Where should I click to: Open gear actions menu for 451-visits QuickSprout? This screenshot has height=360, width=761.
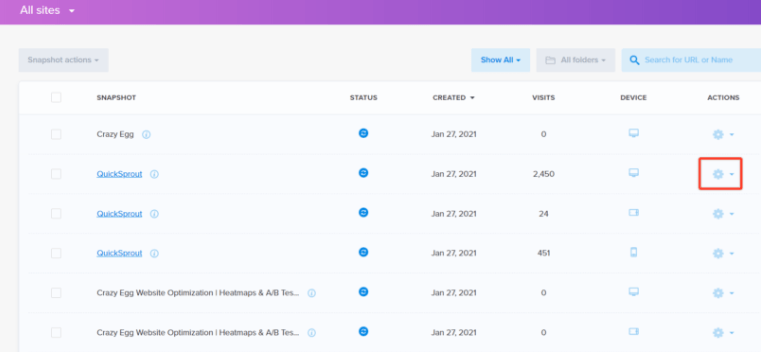pos(723,253)
